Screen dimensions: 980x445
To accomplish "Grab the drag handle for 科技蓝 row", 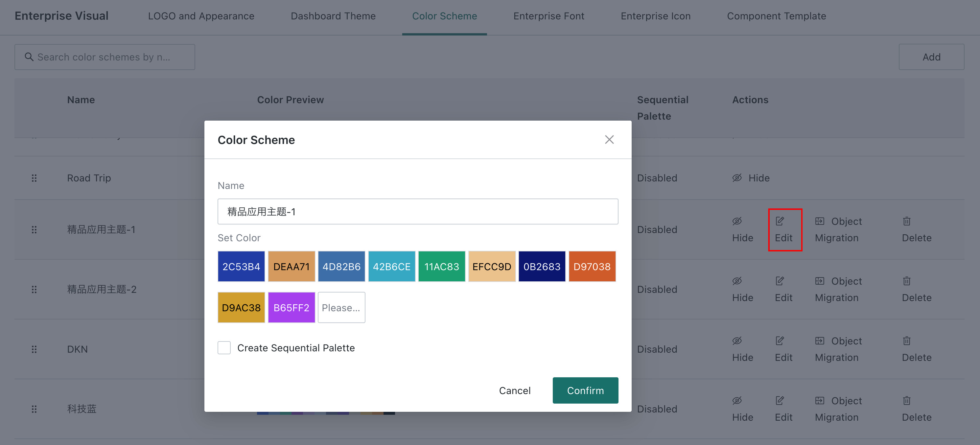I will coord(34,409).
